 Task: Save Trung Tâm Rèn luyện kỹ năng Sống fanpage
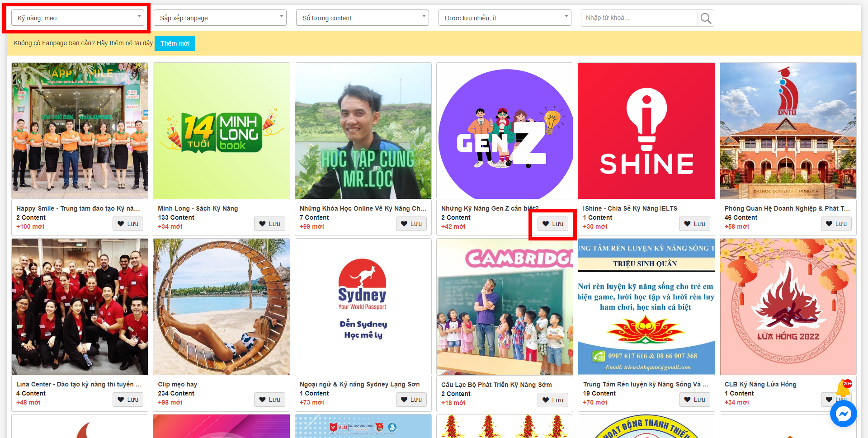tap(694, 400)
